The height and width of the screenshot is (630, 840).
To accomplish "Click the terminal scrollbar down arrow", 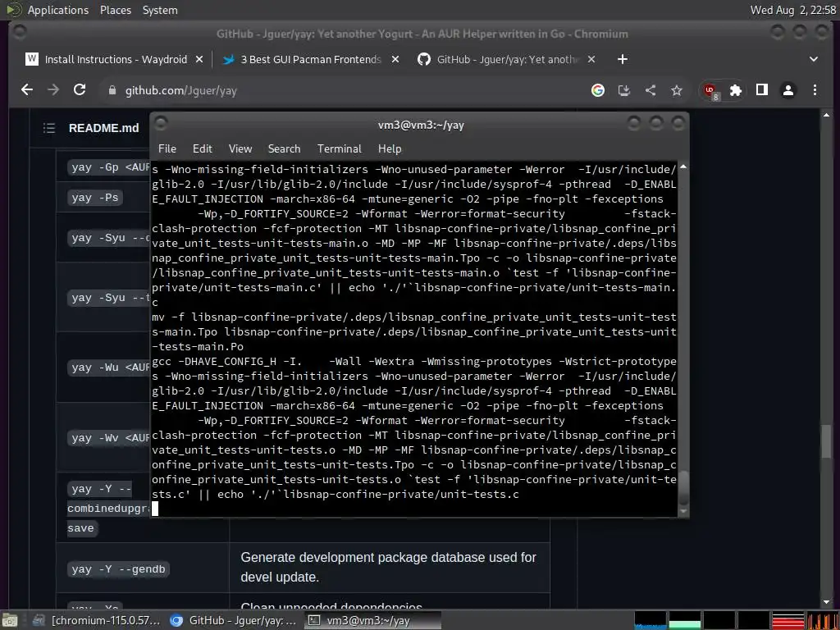I will point(683,512).
